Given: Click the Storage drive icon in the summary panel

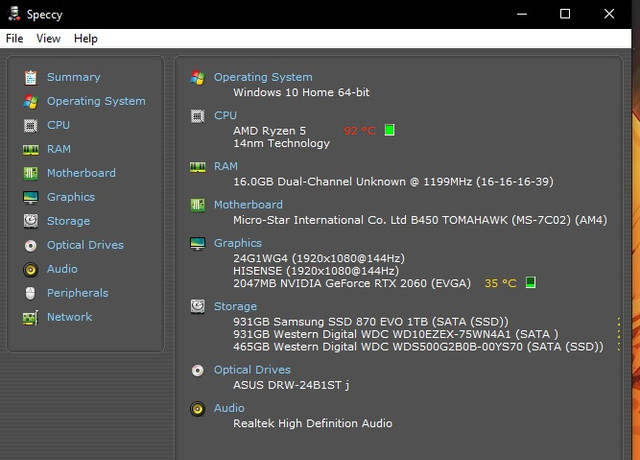Looking at the screenshot, I should pyautogui.click(x=198, y=307).
